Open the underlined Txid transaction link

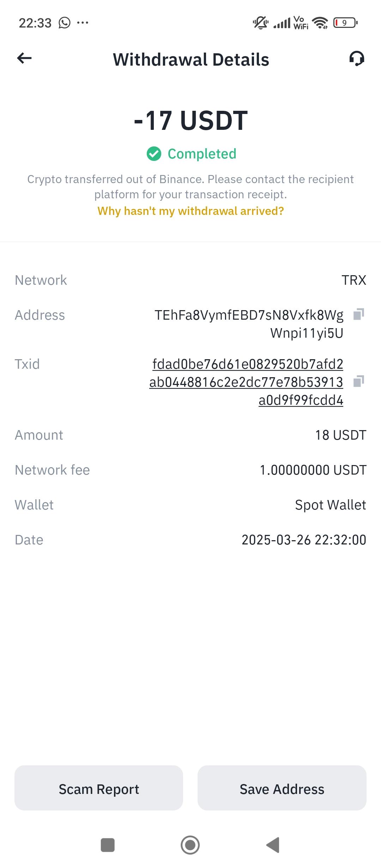247,382
